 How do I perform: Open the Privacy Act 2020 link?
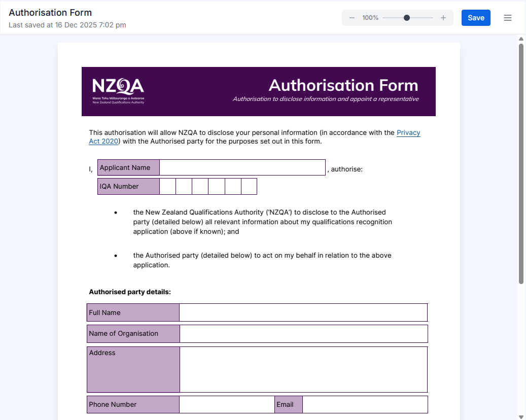point(408,132)
